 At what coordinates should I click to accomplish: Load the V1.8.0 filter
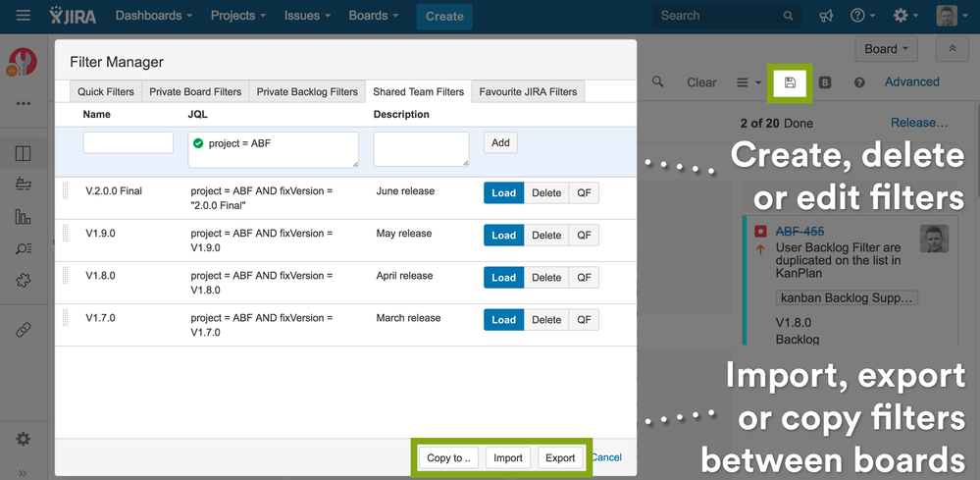(503, 278)
